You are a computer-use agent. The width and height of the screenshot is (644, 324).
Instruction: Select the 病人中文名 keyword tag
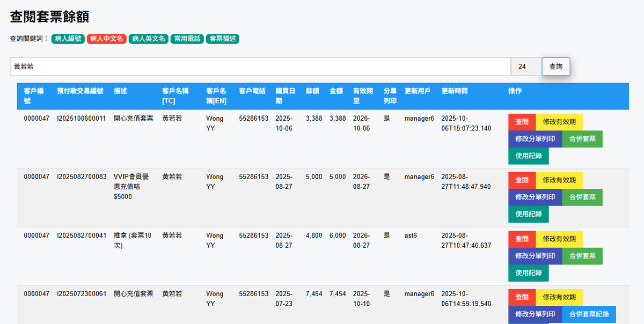click(x=107, y=39)
